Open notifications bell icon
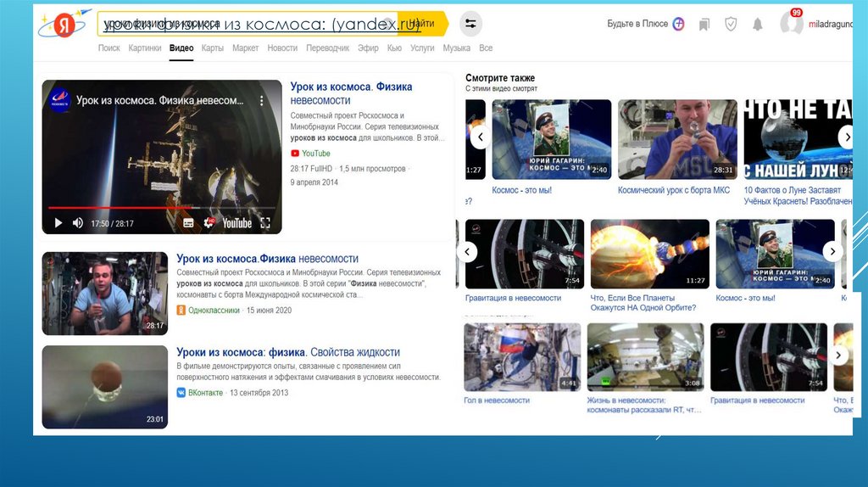Viewport: 868px width, 487px height. click(757, 25)
